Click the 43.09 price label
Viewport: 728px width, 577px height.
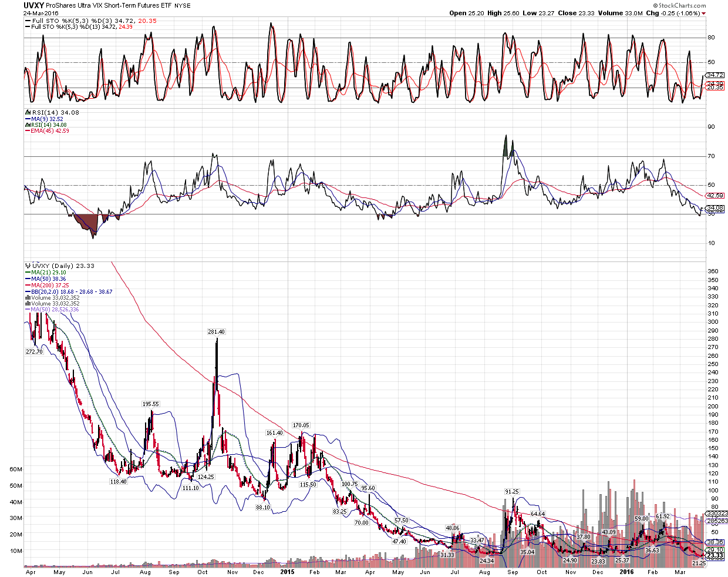[608, 532]
